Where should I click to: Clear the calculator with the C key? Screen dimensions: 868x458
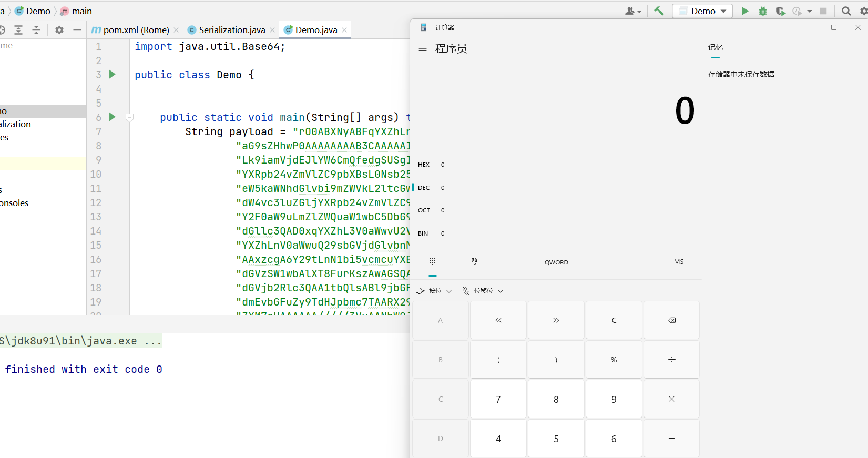coord(614,320)
